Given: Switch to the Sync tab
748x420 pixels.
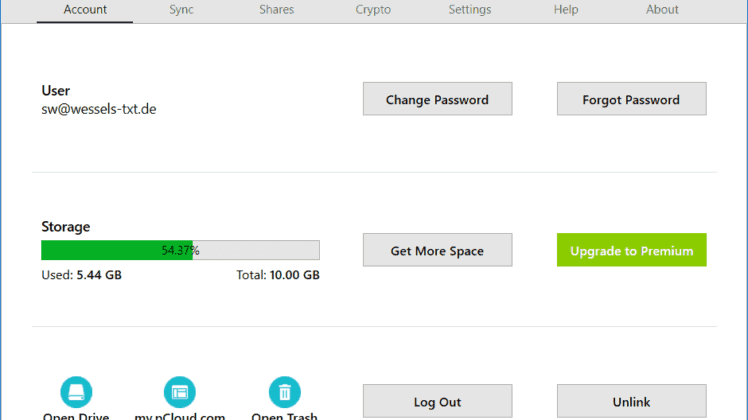Looking at the screenshot, I should click(181, 10).
